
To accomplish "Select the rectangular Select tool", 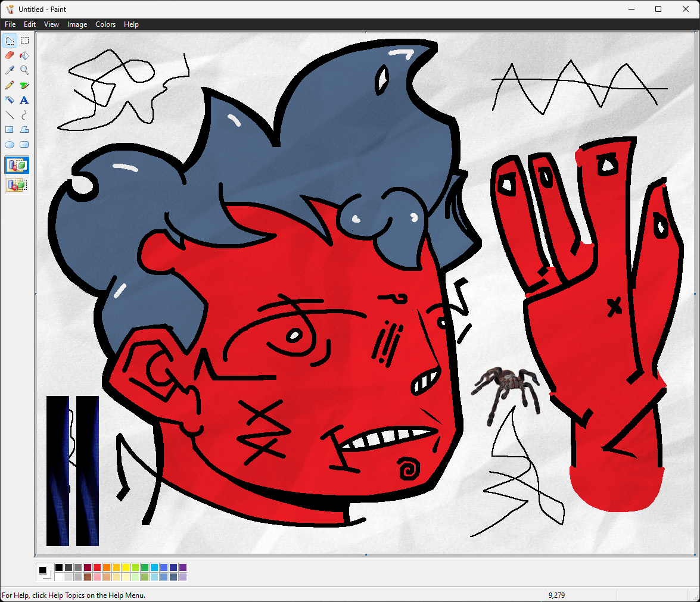I will coord(24,40).
